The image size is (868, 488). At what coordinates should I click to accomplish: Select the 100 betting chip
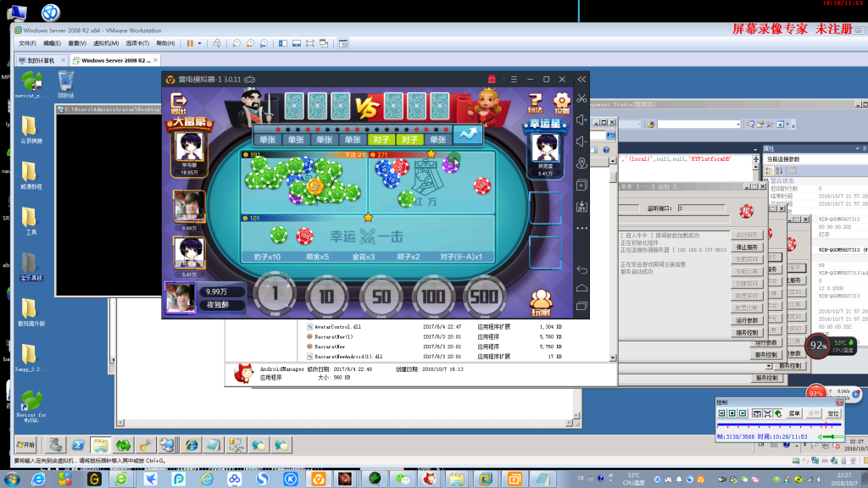click(433, 297)
